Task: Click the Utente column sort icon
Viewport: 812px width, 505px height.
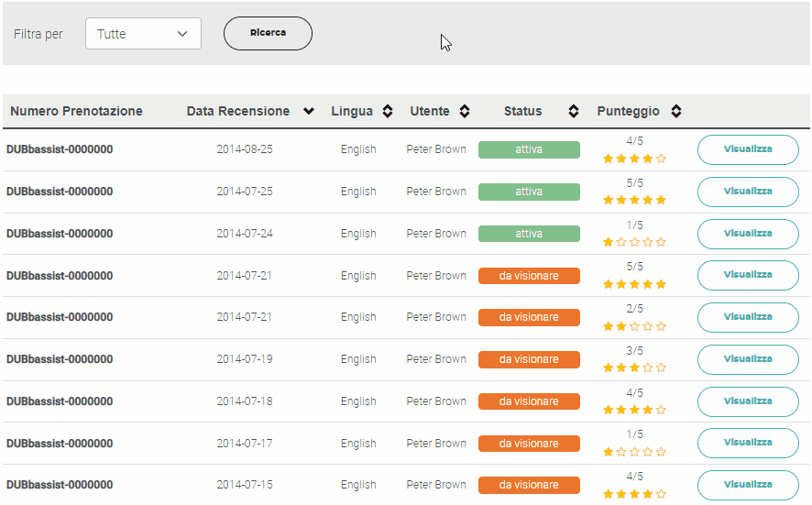Action: [465, 112]
